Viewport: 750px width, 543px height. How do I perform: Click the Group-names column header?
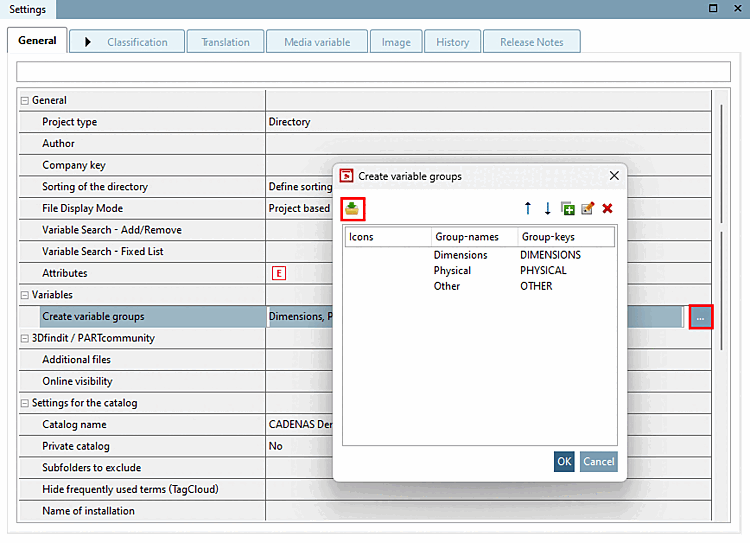[x=474, y=237]
